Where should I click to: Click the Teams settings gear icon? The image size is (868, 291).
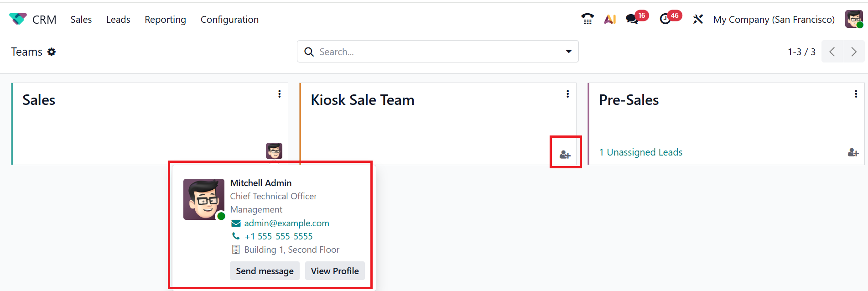(52, 52)
